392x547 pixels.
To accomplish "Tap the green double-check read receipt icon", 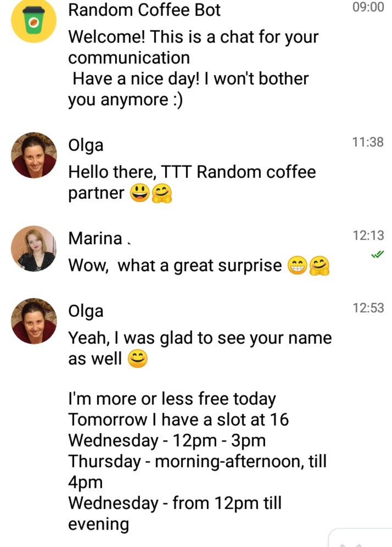I will pos(377,254).
